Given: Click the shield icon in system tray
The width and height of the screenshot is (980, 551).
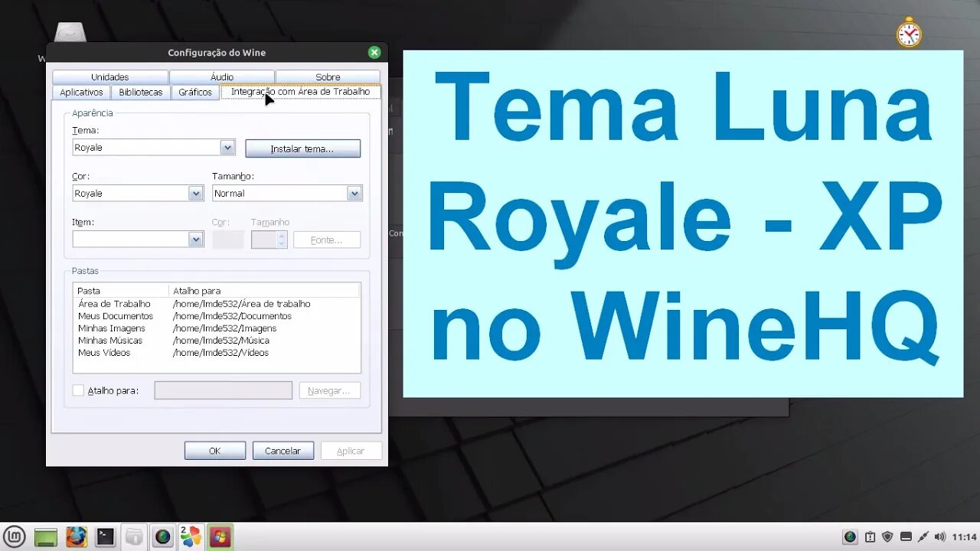Looking at the screenshot, I should click(x=887, y=537).
